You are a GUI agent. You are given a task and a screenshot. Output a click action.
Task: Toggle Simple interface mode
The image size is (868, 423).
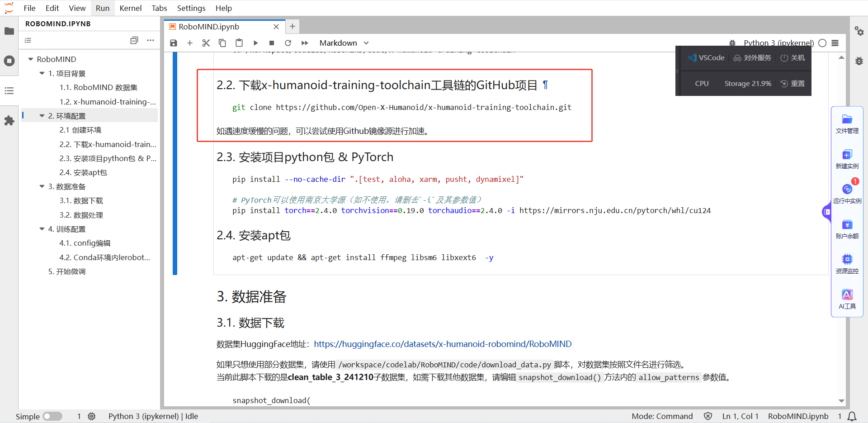click(x=52, y=416)
